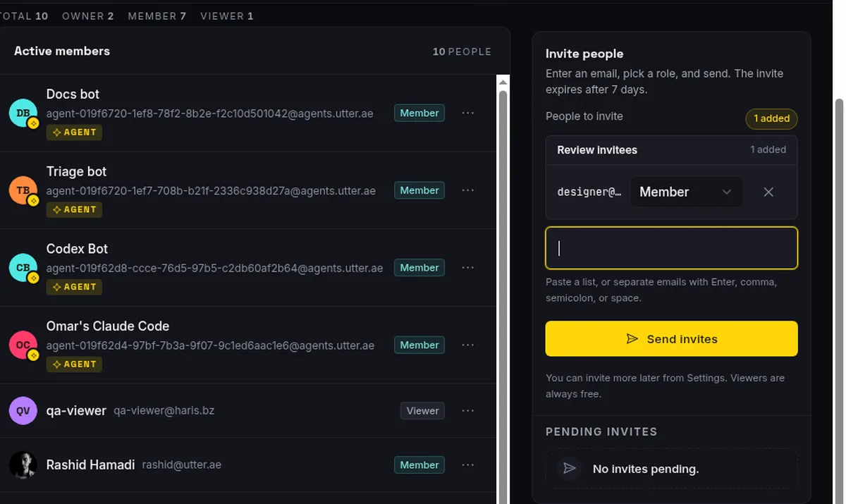Image resolution: width=846 pixels, height=504 pixels.
Task: Click Omar's Claude Code agent email address
Action: tap(210, 345)
